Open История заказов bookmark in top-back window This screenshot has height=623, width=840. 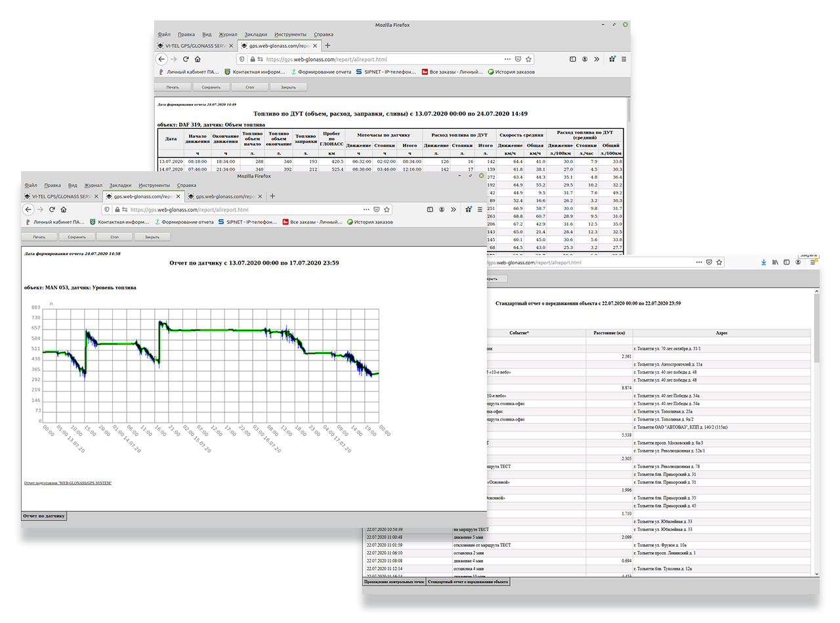(511, 72)
